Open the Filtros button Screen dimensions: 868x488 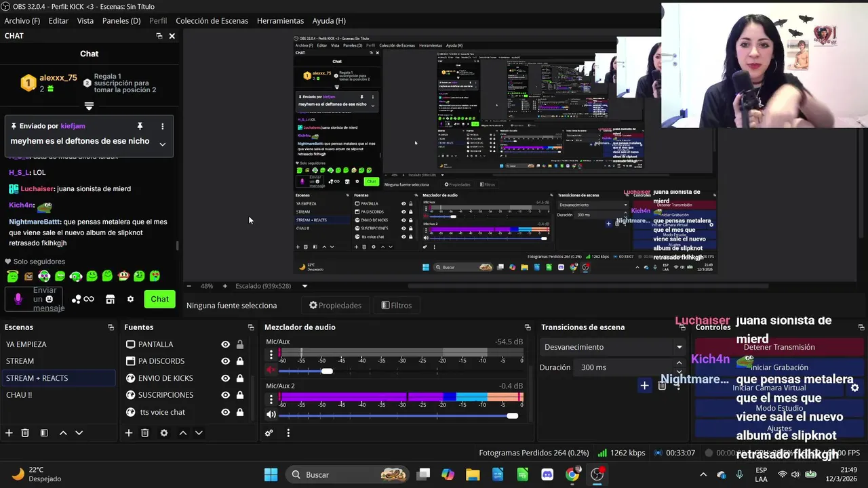click(397, 306)
